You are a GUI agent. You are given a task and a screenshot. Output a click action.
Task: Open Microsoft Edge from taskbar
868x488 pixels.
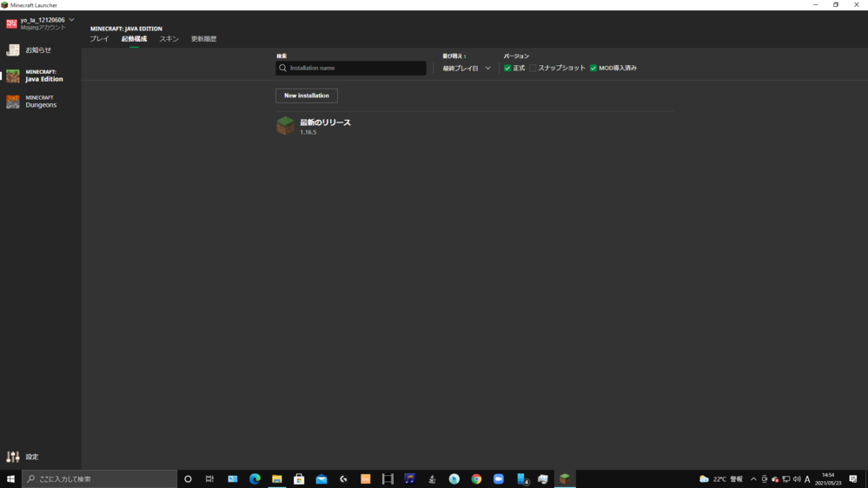point(255,478)
